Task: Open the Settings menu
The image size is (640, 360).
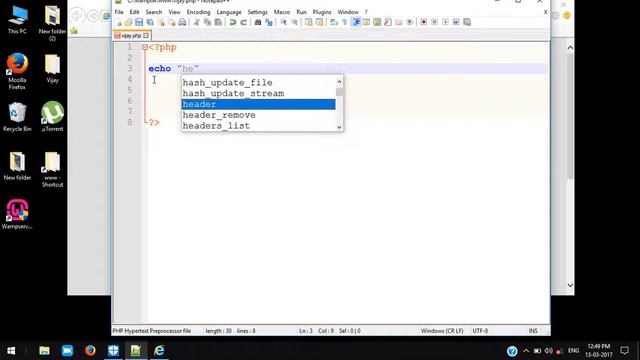Action: click(x=258, y=12)
